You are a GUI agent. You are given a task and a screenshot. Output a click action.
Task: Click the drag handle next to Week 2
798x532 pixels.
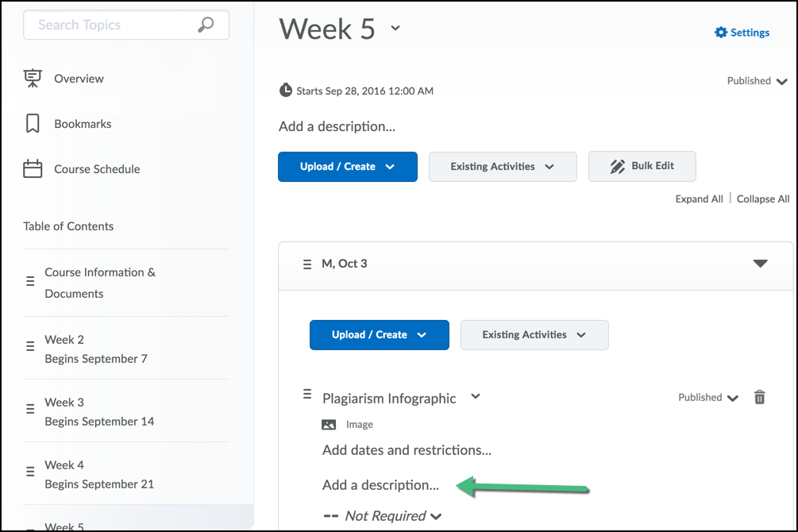tap(29, 345)
